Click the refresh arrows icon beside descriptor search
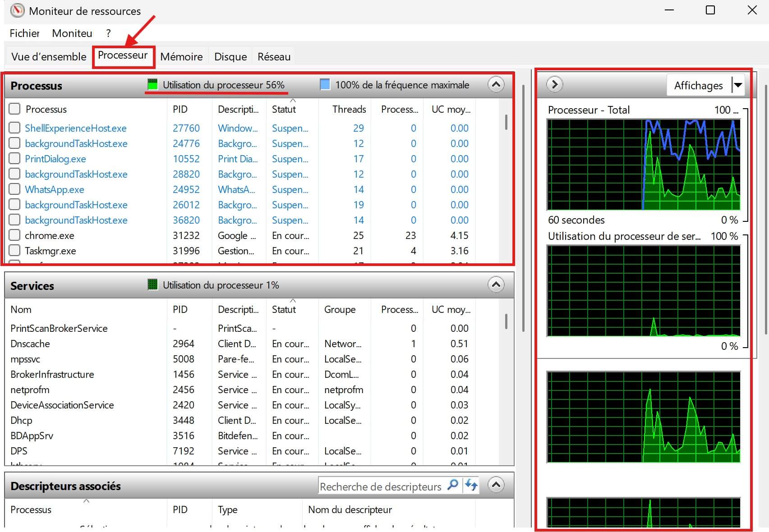The image size is (769, 532). pos(471,485)
